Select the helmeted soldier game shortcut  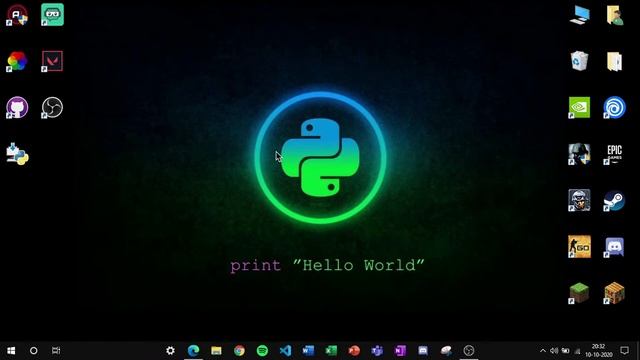point(580,200)
